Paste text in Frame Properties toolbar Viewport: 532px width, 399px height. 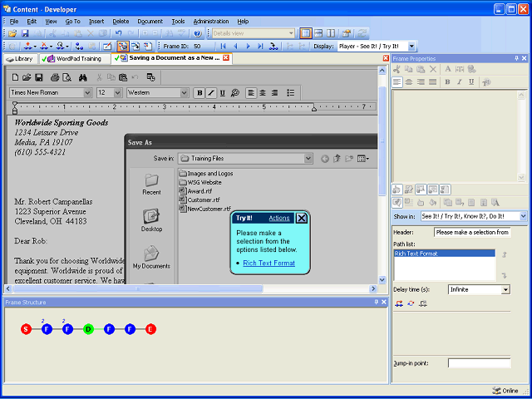tap(421, 69)
